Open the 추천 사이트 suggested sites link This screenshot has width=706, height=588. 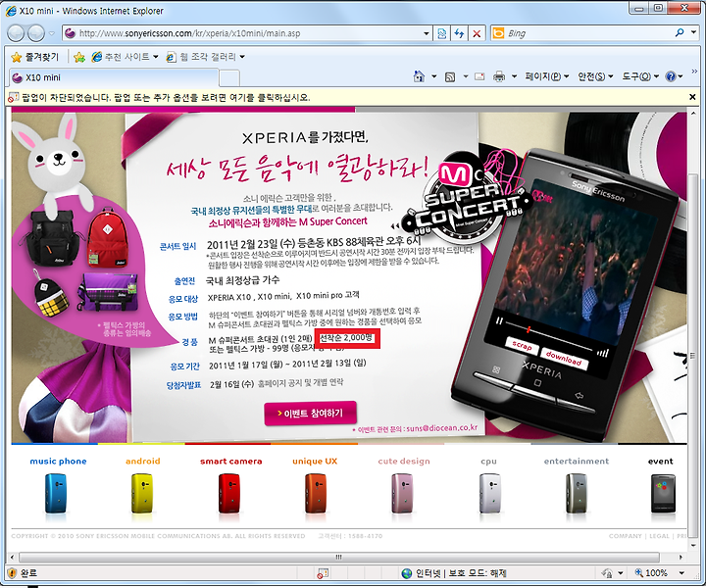click(x=125, y=57)
